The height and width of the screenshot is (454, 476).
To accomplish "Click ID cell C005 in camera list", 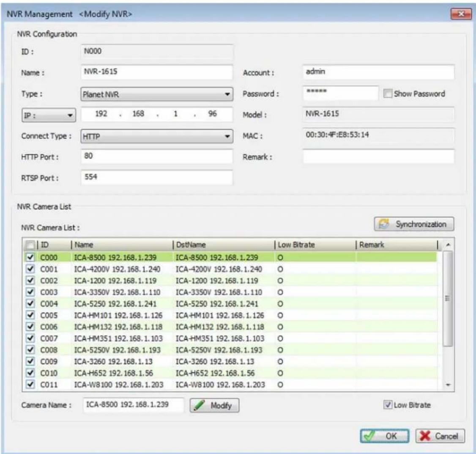I will [x=49, y=315].
